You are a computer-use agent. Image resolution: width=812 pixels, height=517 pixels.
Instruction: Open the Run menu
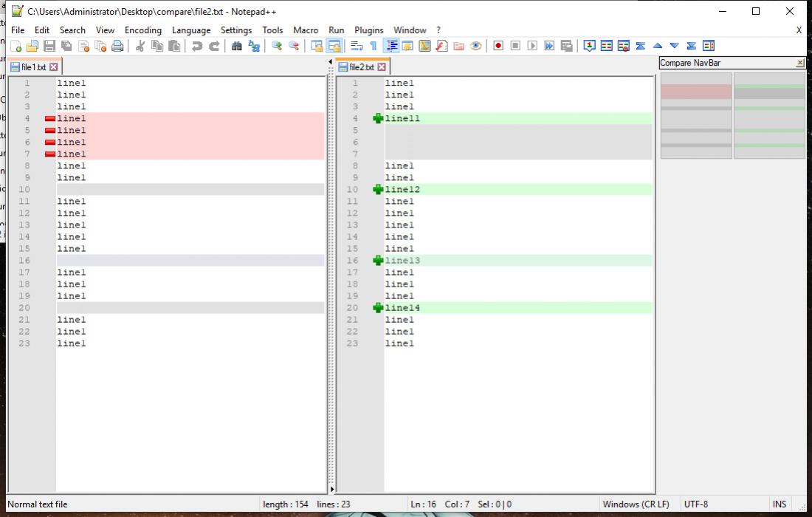[x=336, y=30]
